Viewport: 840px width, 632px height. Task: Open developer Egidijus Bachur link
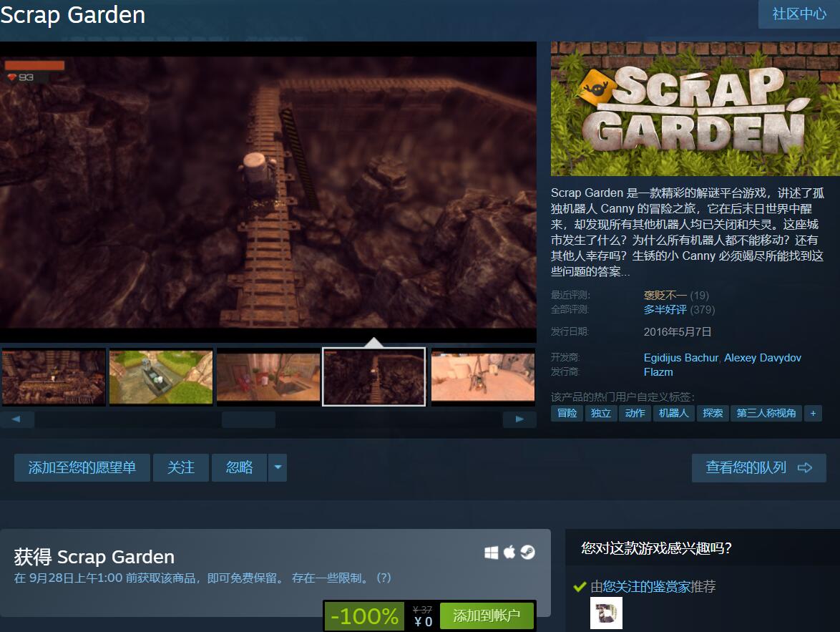[x=681, y=358]
